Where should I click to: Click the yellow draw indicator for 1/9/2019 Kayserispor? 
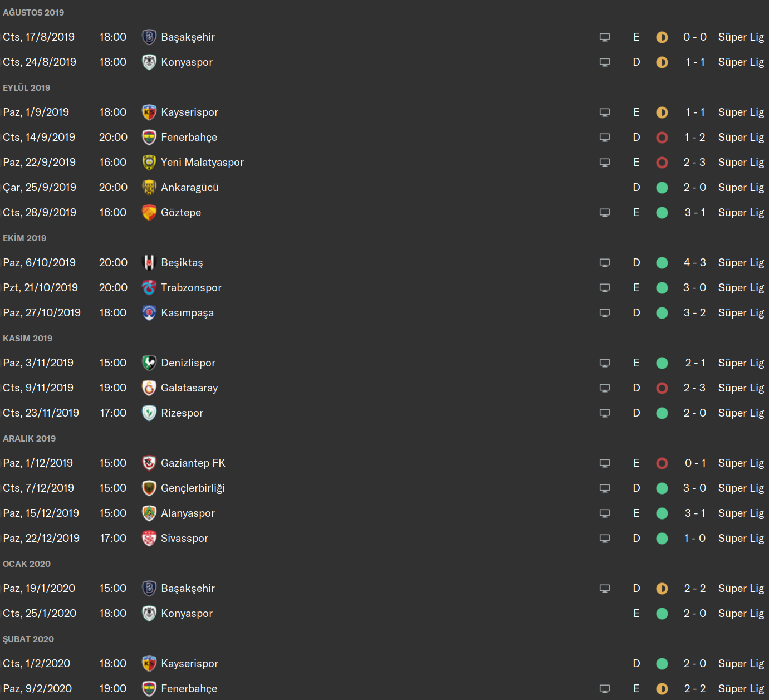pos(662,112)
